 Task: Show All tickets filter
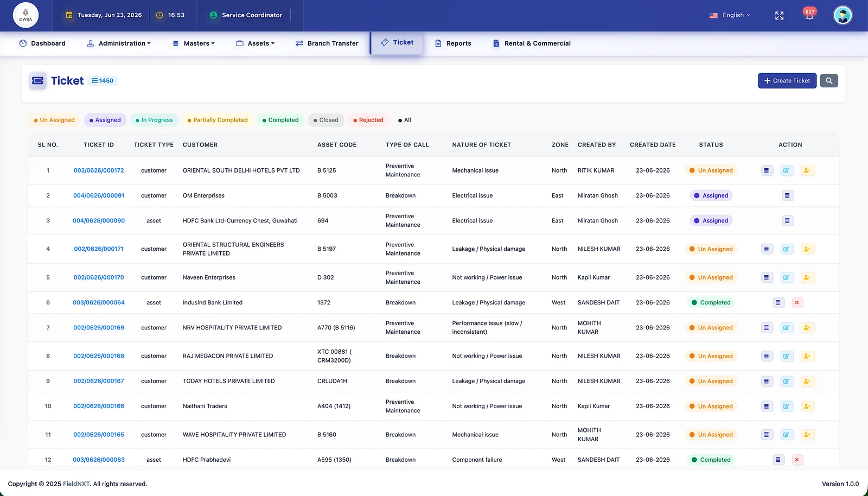click(405, 120)
